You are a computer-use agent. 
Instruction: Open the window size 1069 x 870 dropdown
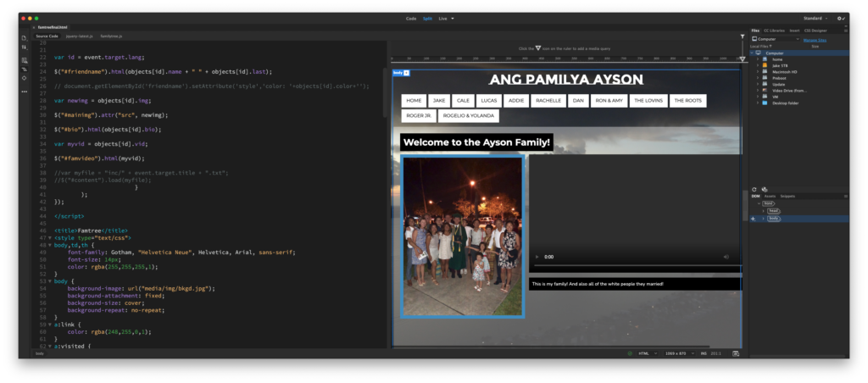click(x=679, y=353)
